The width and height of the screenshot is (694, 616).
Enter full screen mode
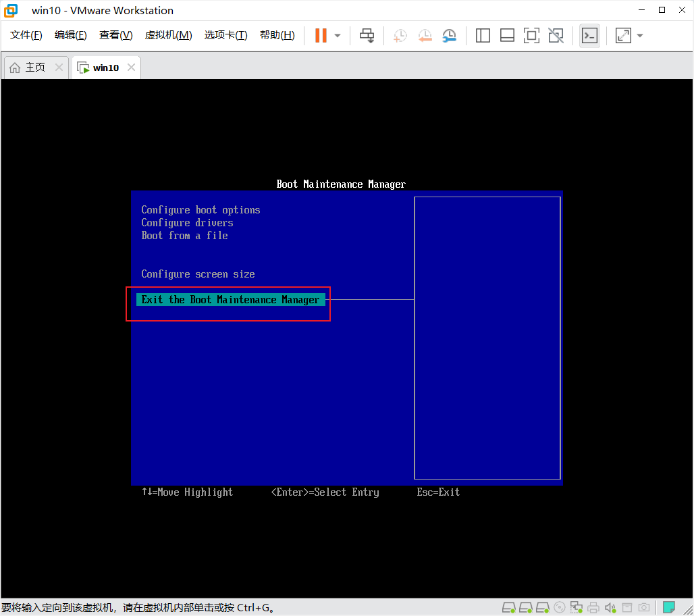pyautogui.click(x=531, y=35)
